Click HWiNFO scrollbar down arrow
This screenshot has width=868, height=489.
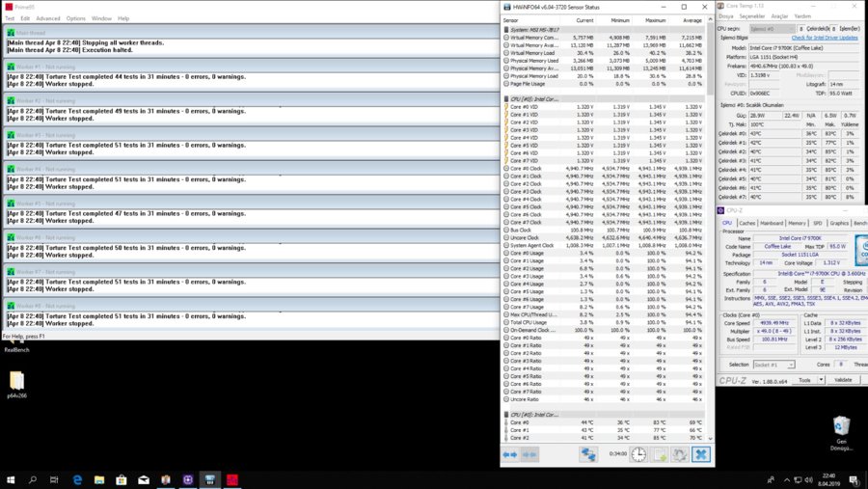pyautogui.click(x=710, y=438)
